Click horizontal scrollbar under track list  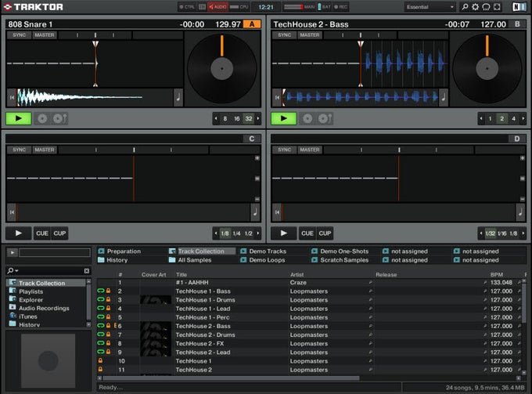[x=231, y=378]
